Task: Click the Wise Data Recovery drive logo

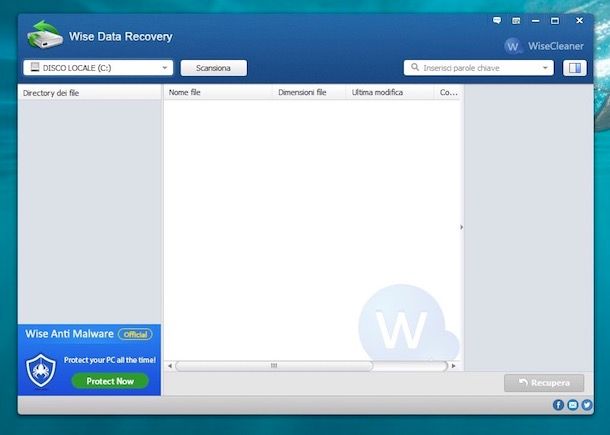Action: pos(45,35)
